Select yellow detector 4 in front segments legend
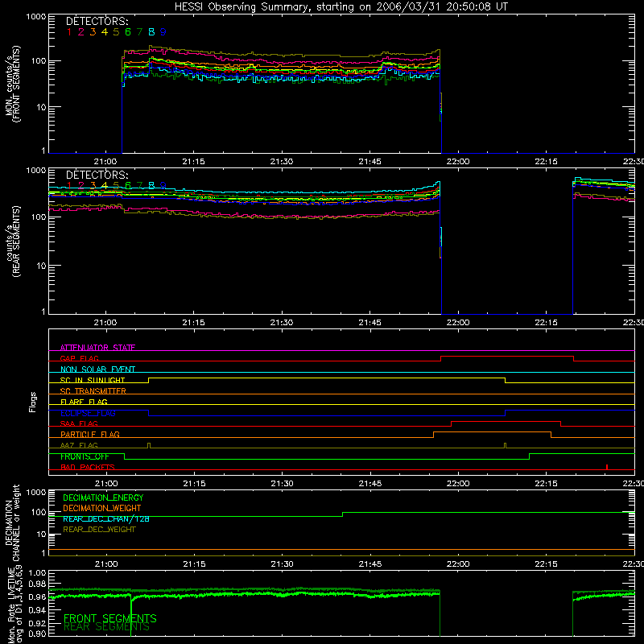 [105, 31]
